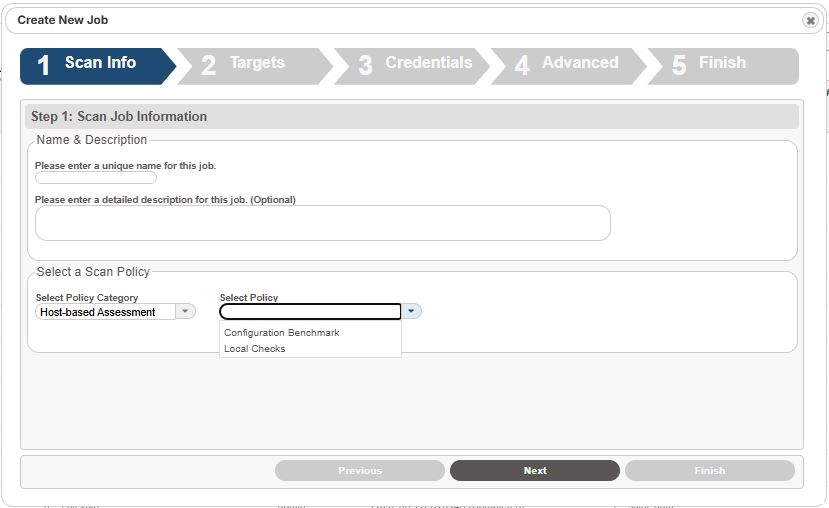Click the Create New Job title bar
The image size is (829, 508).
404,20
